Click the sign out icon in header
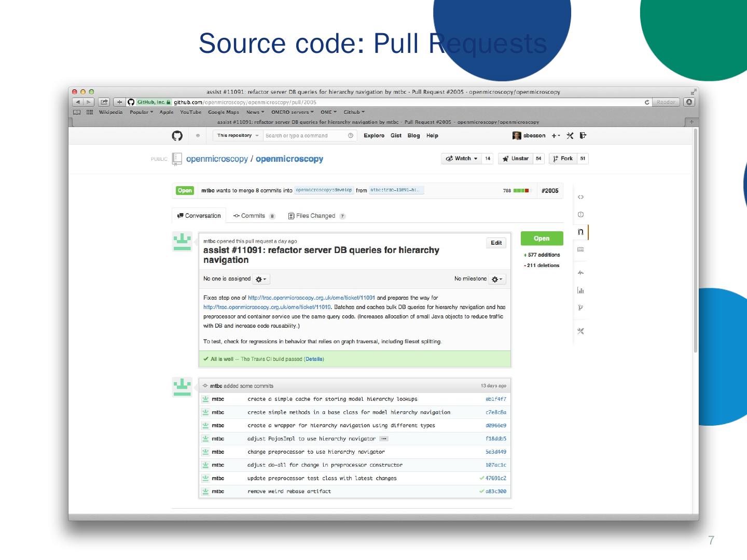The width and height of the screenshot is (747, 560). pyautogui.click(x=583, y=136)
